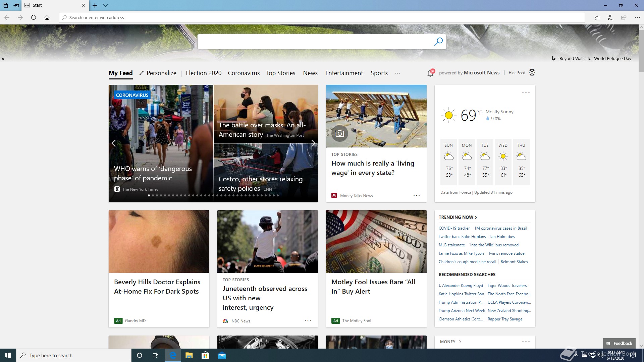Switch to the Sports tab

[379, 73]
